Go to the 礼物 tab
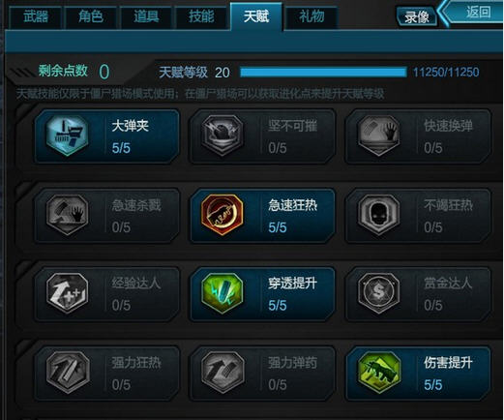 point(311,17)
